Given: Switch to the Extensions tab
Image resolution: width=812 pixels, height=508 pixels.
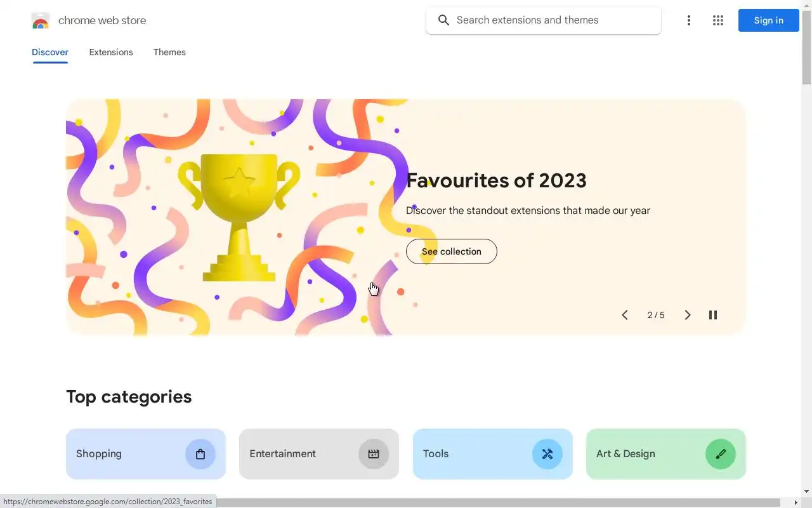Looking at the screenshot, I should coord(111,52).
